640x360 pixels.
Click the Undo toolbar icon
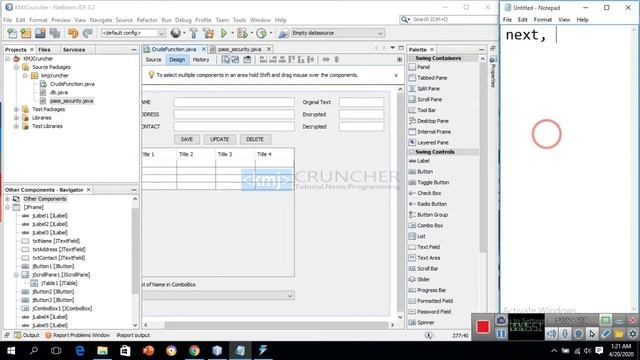tap(73, 33)
